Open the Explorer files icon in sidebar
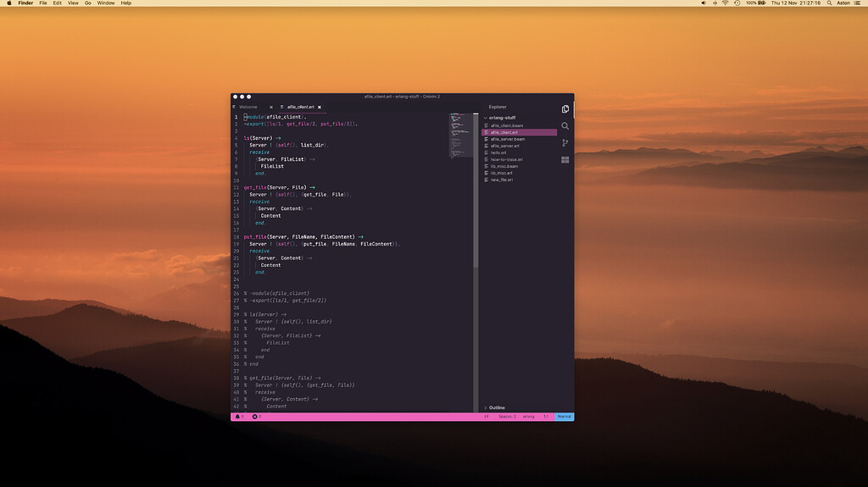The width and height of the screenshot is (868, 487). [565, 109]
